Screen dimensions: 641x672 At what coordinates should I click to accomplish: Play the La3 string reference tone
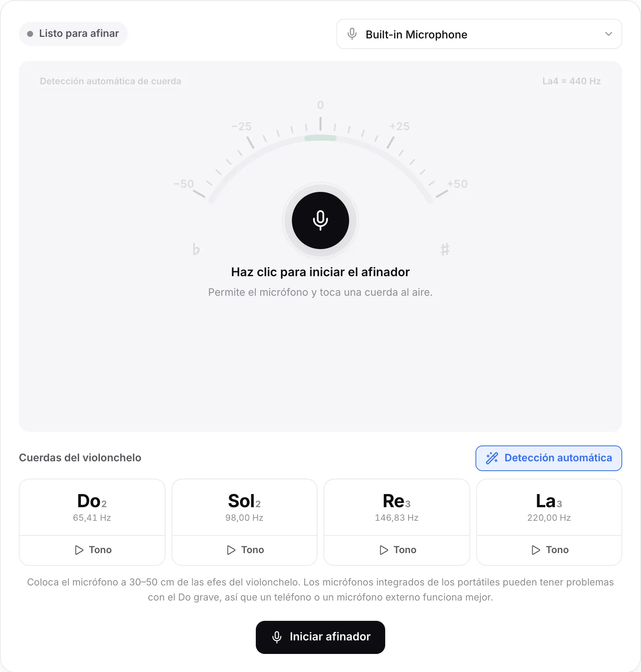pos(549,550)
